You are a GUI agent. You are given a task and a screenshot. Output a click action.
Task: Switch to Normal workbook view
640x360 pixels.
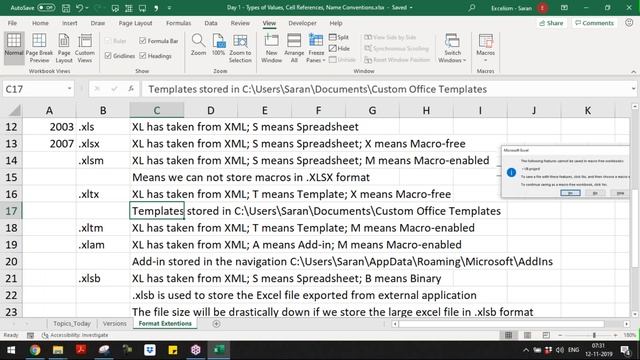pyautogui.click(x=14, y=48)
